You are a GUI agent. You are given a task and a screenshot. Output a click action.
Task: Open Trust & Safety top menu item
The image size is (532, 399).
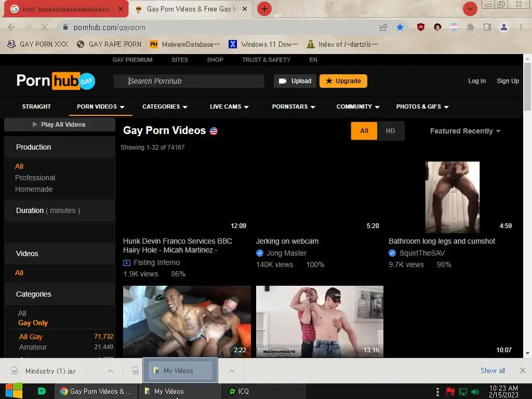click(x=266, y=60)
